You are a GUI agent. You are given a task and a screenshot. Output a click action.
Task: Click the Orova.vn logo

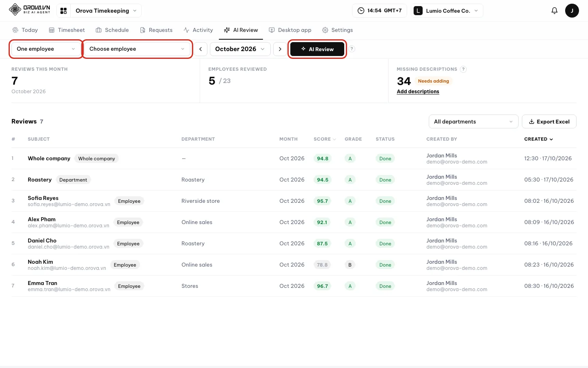point(29,9)
